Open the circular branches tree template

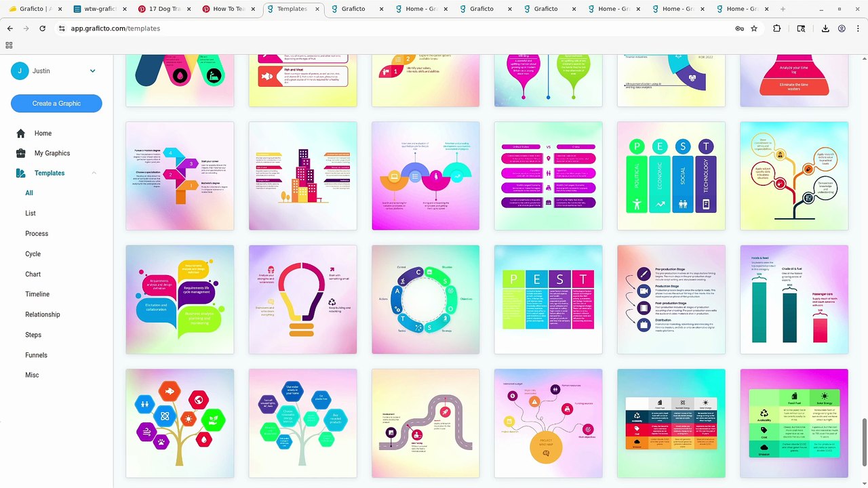point(794,176)
